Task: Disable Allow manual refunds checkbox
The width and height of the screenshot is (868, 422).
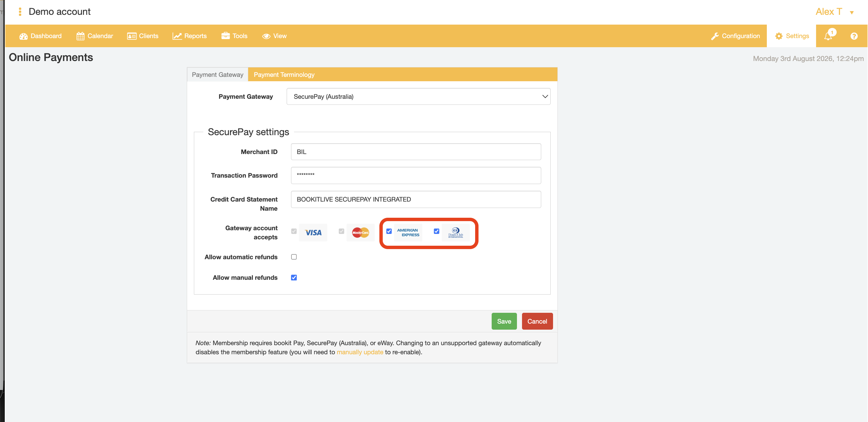Action: [294, 277]
